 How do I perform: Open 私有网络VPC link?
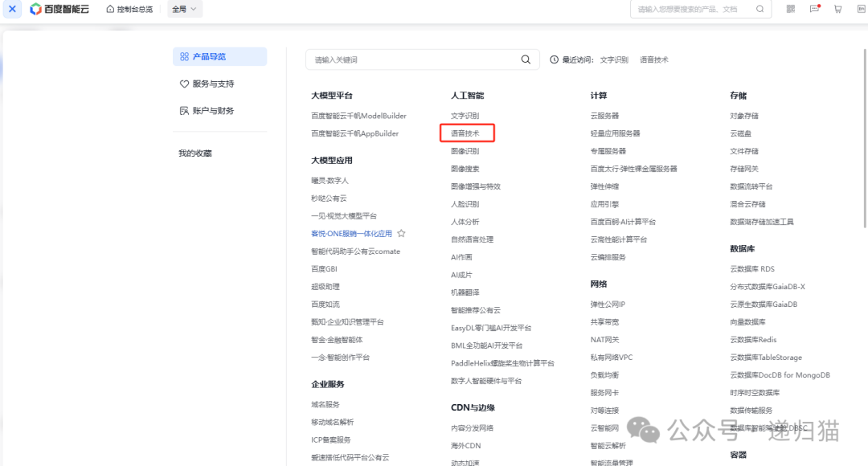click(x=612, y=358)
